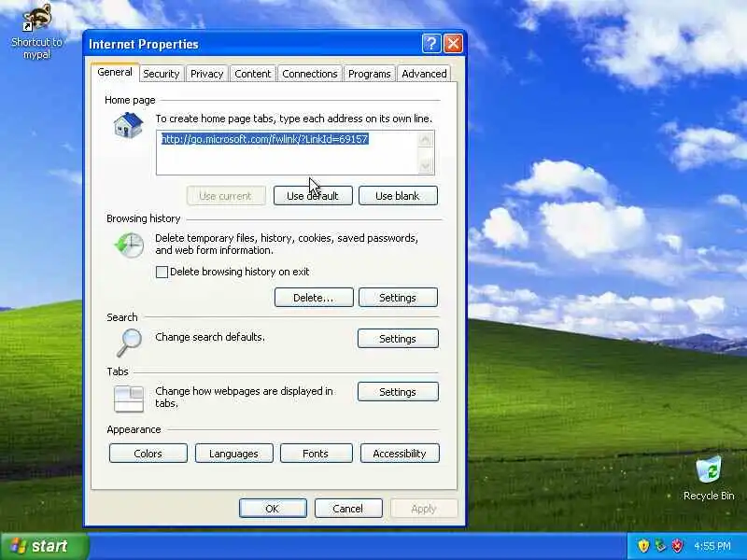The height and width of the screenshot is (560, 747).
Task: Open the network connection tray icon
Action: point(660,546)
